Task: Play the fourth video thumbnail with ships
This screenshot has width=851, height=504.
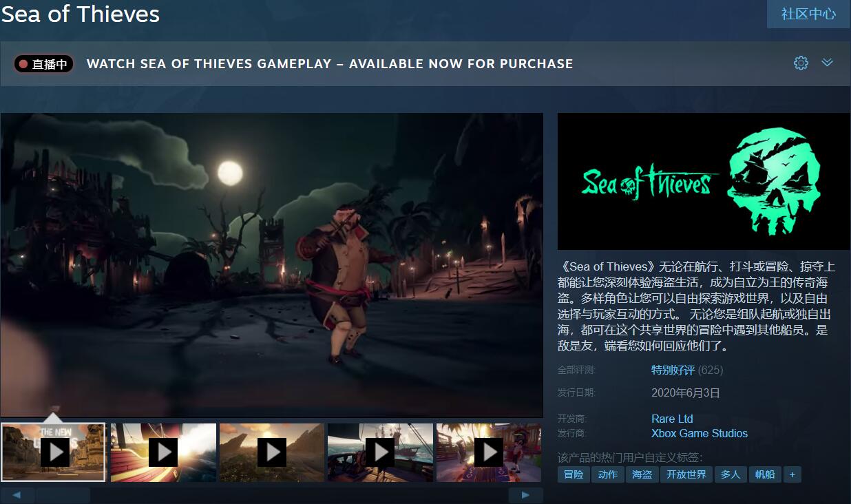Action: click(381, 452)
